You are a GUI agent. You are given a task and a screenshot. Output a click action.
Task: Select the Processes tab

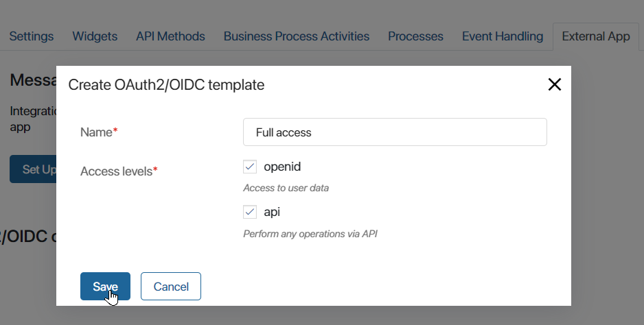click(415, 36)
